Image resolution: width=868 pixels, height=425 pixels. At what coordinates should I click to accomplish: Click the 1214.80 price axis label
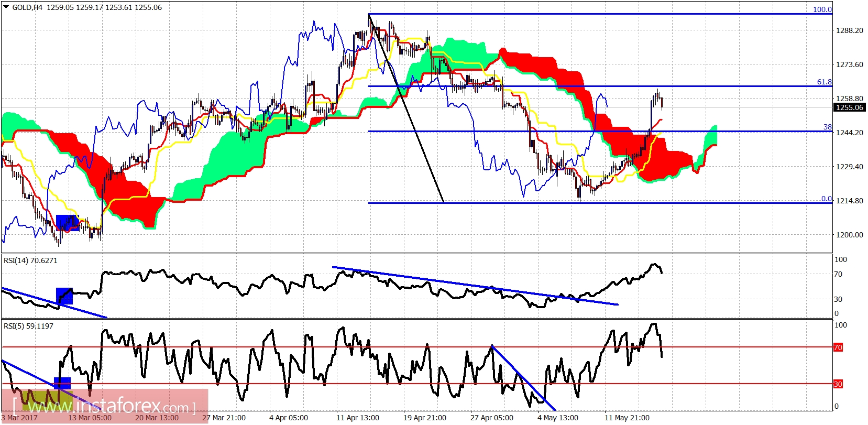point(849,201)
